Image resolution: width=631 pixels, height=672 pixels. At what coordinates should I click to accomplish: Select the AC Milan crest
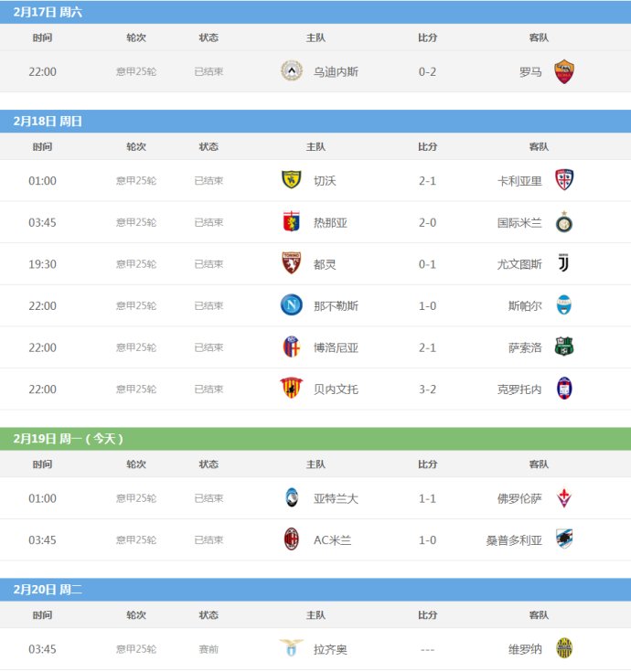click(x=292, y=539)
